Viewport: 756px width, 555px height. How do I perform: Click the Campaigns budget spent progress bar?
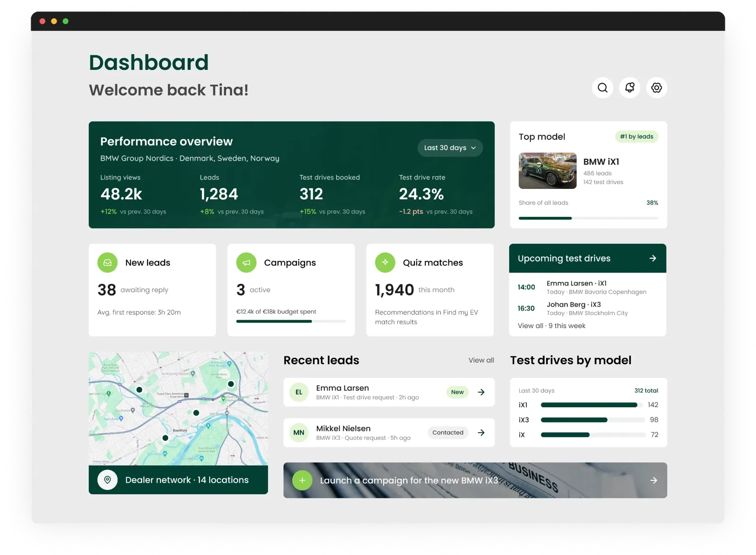291,322
